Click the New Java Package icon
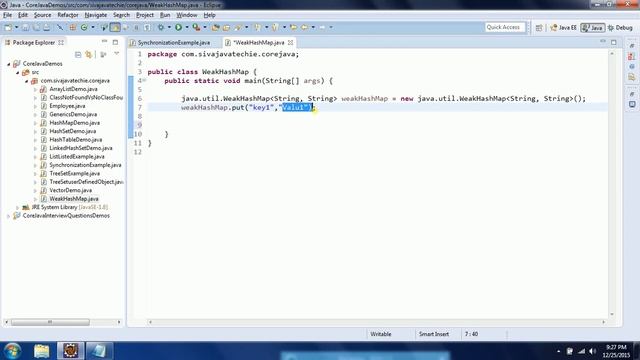Screen dimensions: 640x360 click(73, 27)
